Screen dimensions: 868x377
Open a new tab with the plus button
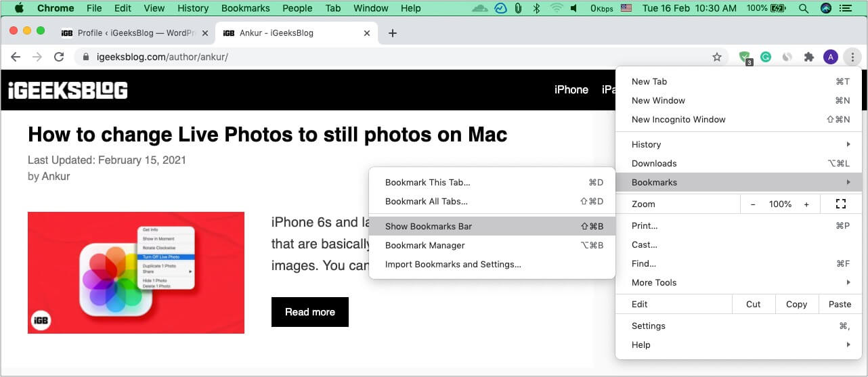[x=392, y=33]
